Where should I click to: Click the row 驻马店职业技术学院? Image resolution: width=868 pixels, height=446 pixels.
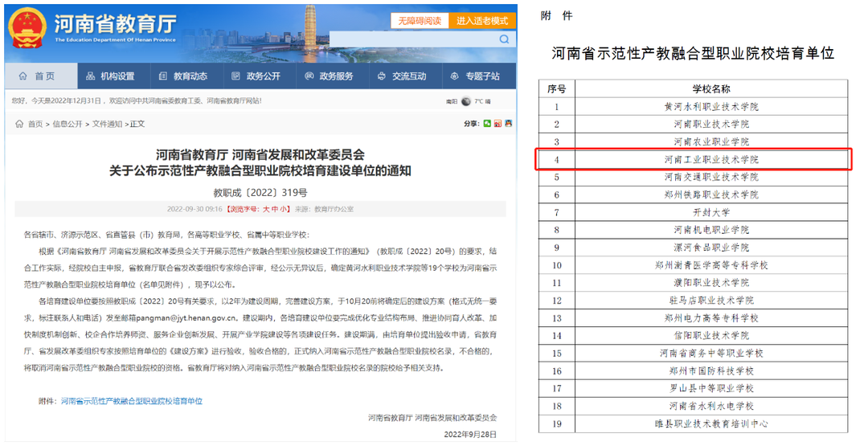[693, 301]
